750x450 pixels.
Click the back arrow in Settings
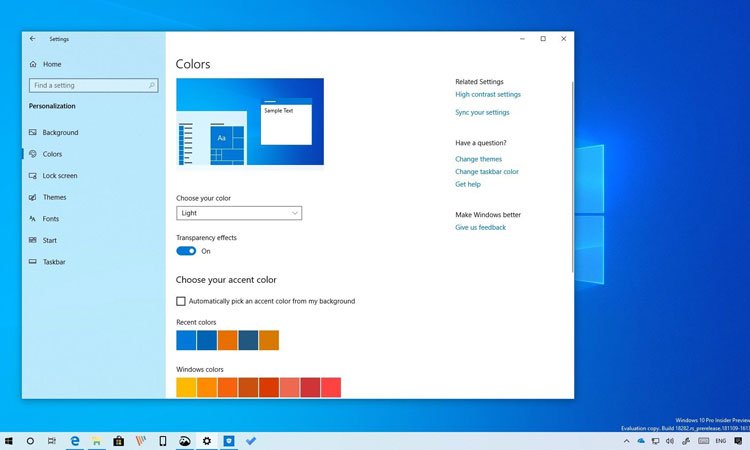(x=32, y=39)
